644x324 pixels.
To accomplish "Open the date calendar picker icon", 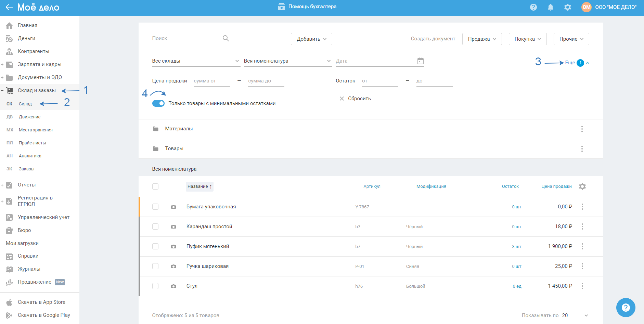I will click(x=420, y=61).
